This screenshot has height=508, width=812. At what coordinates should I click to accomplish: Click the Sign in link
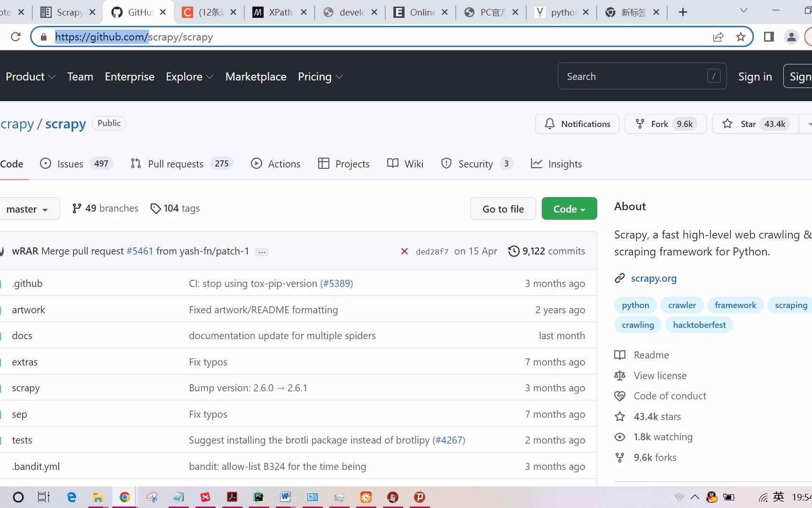point(755,77)
